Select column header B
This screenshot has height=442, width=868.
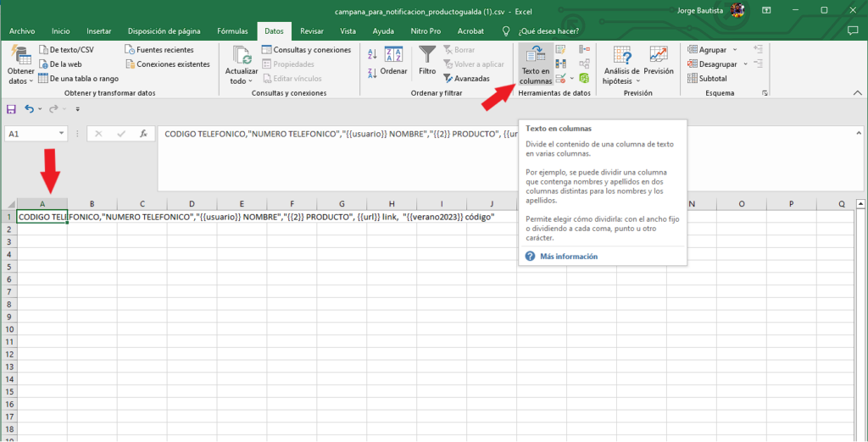[x=92, y=204]
